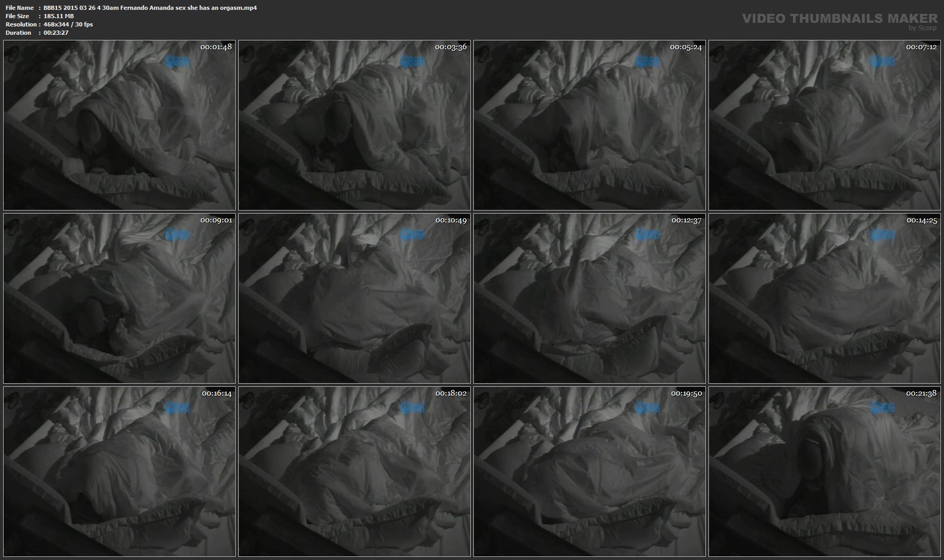This screenshot has height=560, width=944.
Task: Click the Resolution value 468x344 / 30 fps
Action: pyautogui.click(x=68, y=24)
